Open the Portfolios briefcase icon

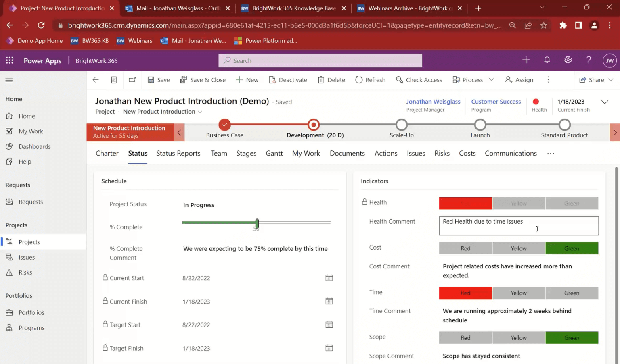click(x=9, y=312)
